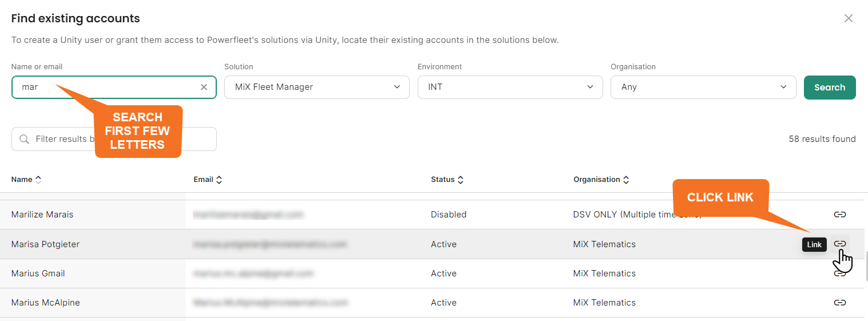Select the Marius McAlpine name cell

click(46, 303)
